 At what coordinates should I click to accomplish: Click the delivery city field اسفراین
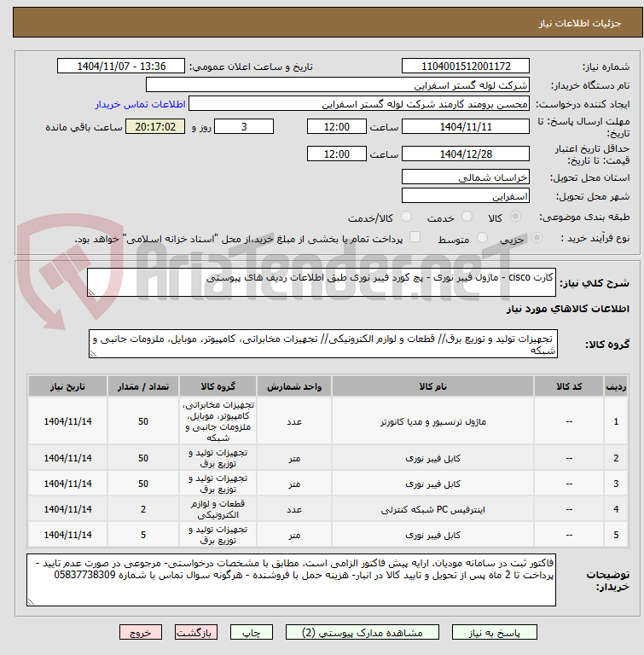pyautogui.click(x=466, y=195)
